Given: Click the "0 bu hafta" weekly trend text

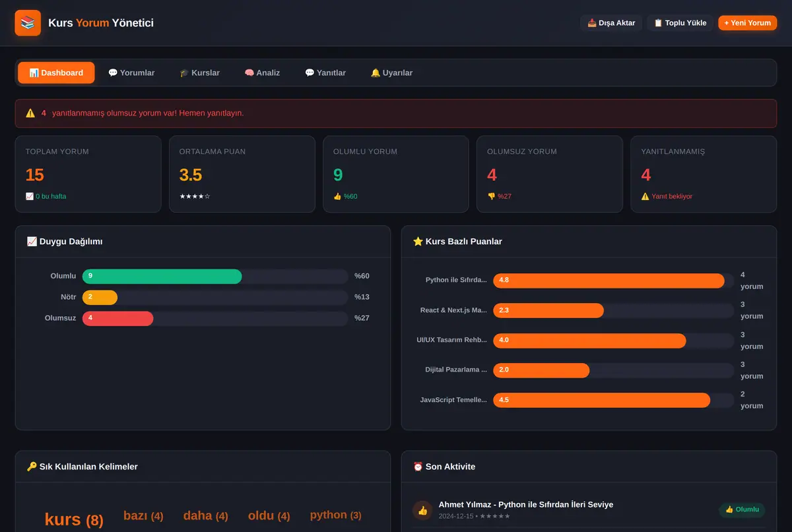Looking at the screenshot, I should click(x=51, y=196).
